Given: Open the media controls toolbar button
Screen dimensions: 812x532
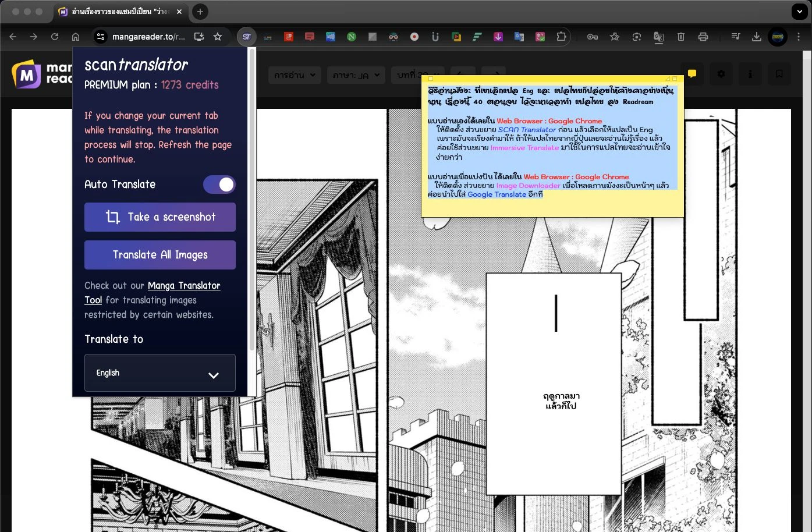Looking at the screenshot, I should (736, 37).
